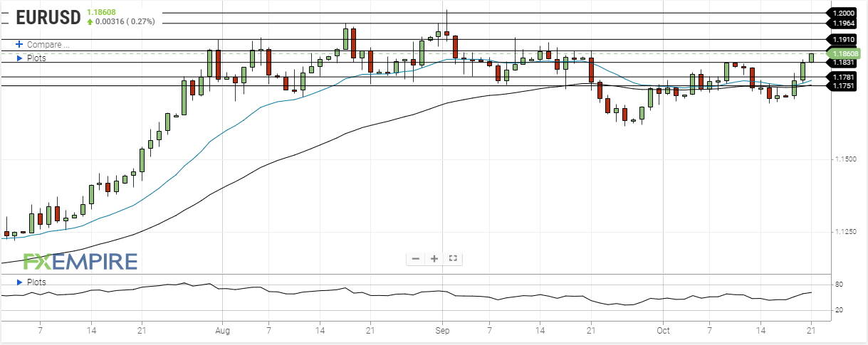
Task: Click the Oct label on time axis
Action: [664, 331]
